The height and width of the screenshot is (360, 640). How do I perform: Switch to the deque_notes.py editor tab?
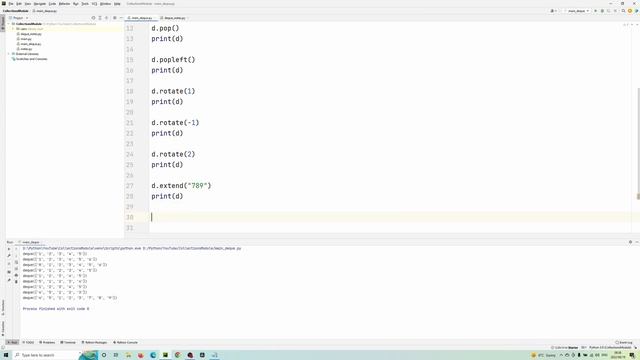pyautogui.click(x=174, y=18)
